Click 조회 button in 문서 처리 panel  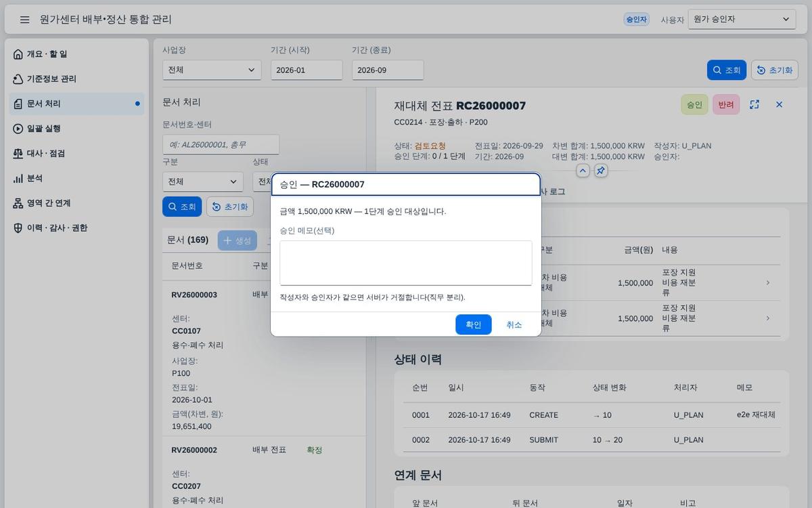pyautogui.click(x=182, y=207)
